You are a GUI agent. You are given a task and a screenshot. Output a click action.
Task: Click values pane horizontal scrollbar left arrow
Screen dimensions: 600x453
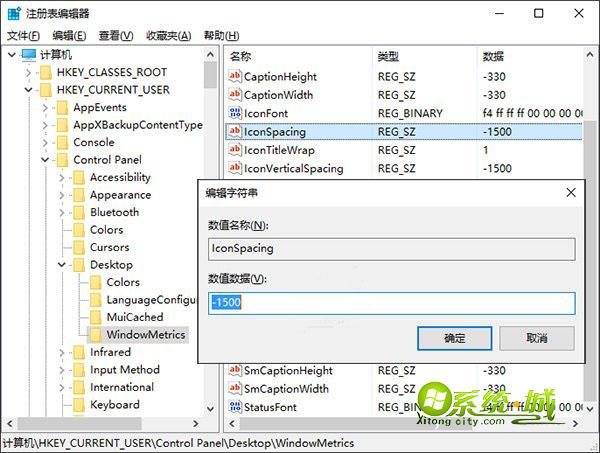point(232,424)
